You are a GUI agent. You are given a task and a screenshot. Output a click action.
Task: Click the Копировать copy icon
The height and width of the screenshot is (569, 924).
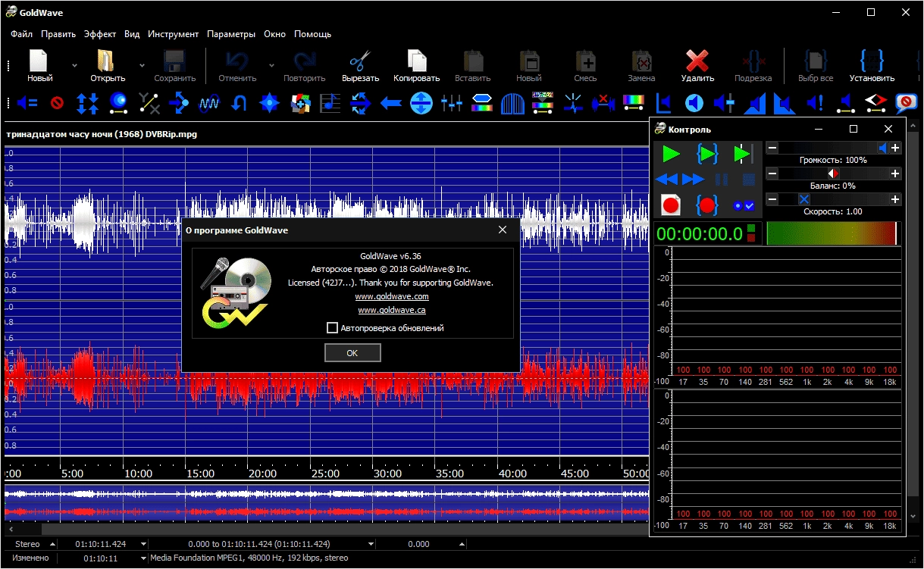[x=416, y=61]
